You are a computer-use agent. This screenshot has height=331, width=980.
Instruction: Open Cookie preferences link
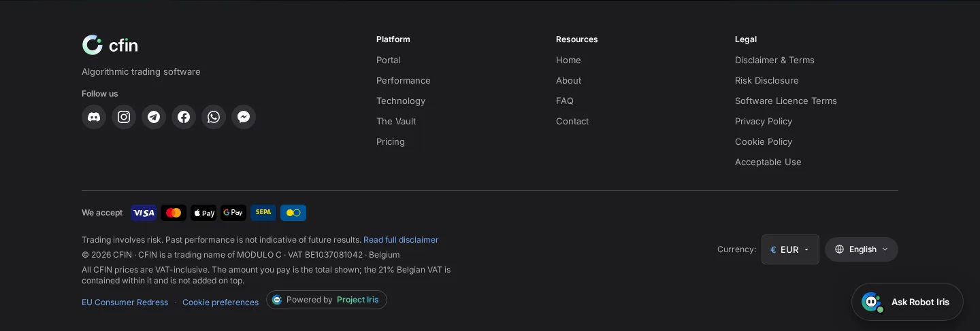click(x=220, y=302)
